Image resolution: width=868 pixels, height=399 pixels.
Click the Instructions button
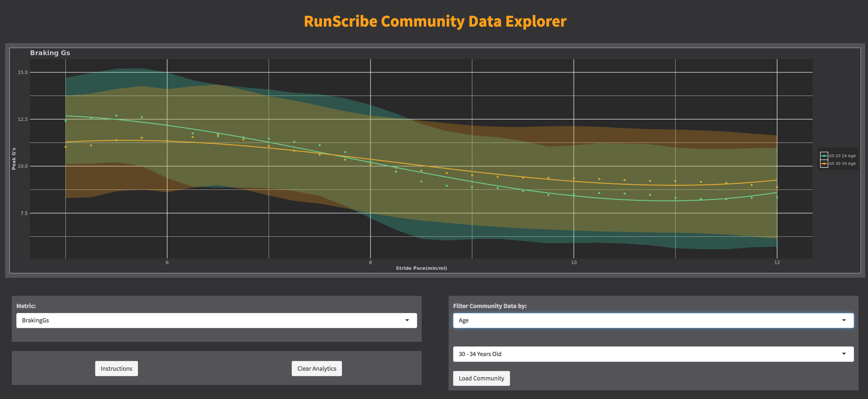(x=116, y=368)
